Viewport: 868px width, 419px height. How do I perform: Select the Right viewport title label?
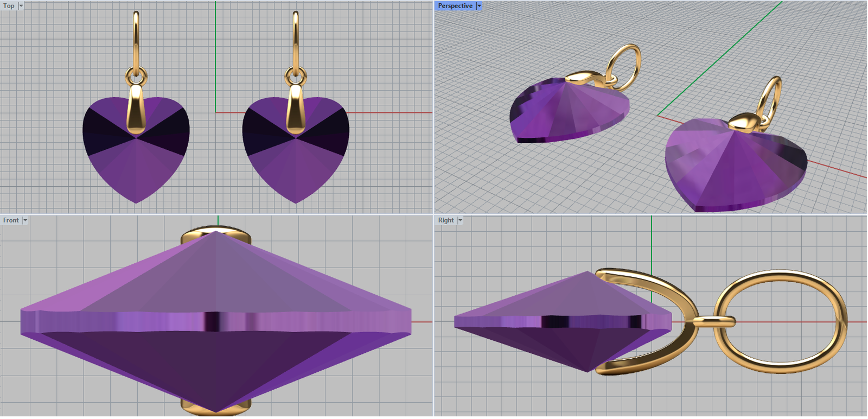(x=445, y=220)
